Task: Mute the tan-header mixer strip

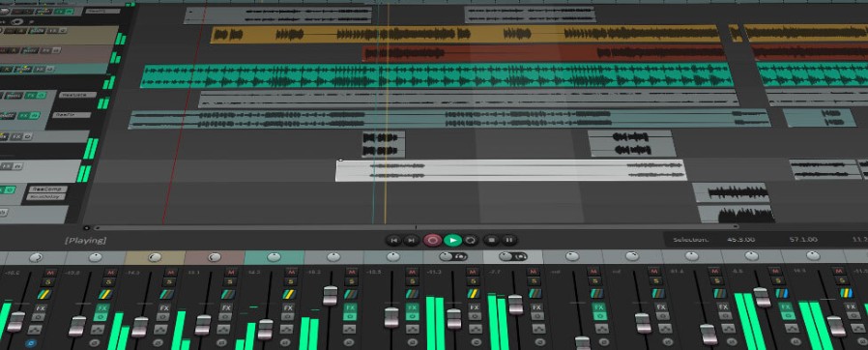Action: (x=172, y=273)
